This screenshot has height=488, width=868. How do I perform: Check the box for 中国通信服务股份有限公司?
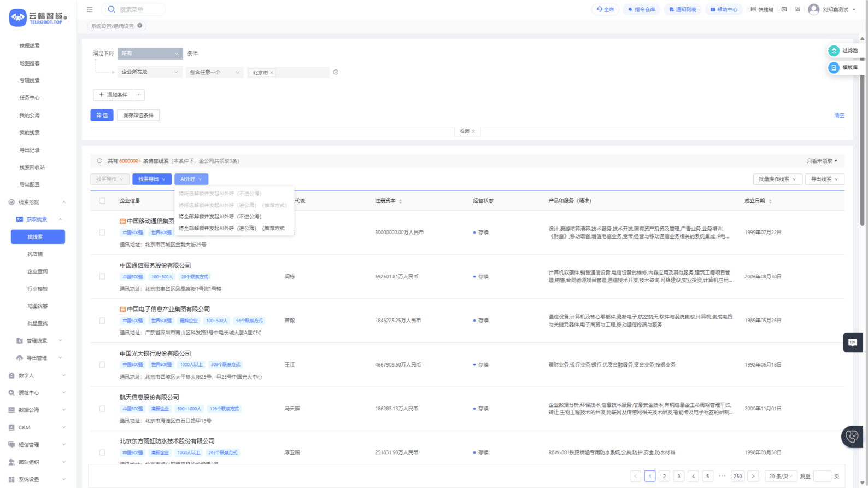click(x=102, y=277)
